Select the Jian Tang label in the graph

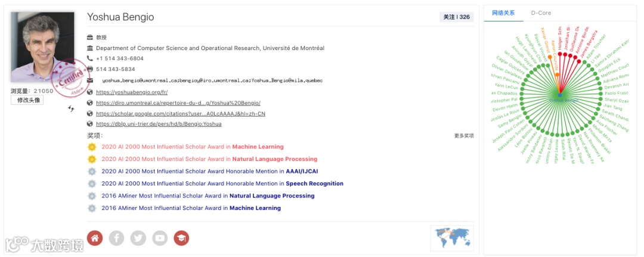click(613, 107)
